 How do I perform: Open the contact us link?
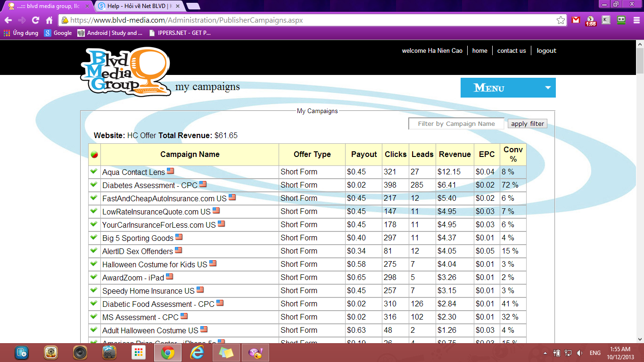pyautogui.click(x=512, y=50)
